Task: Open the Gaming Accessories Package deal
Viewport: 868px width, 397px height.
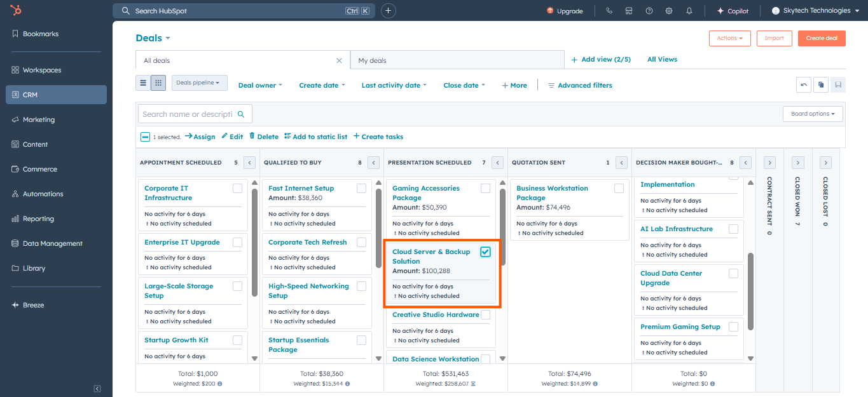Action: tap(425, 192)
